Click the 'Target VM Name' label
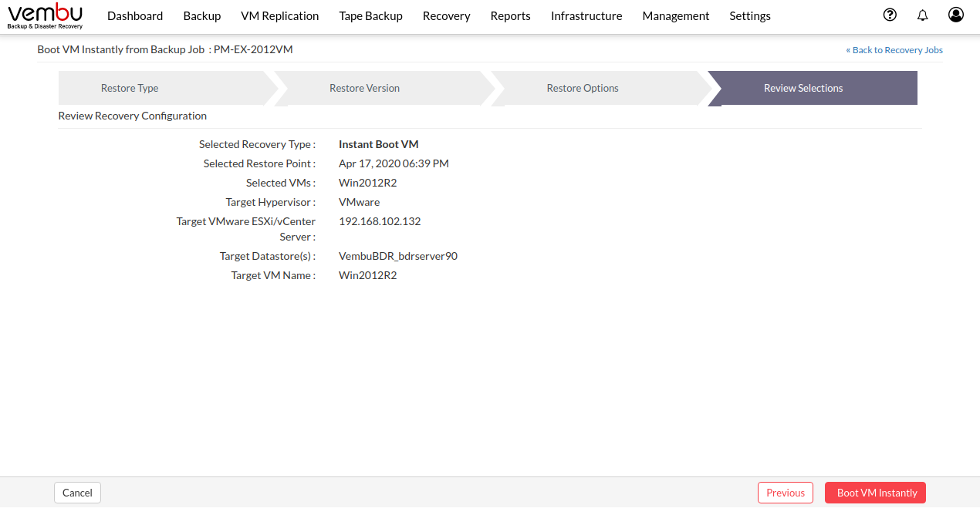 tap(273, 275)
